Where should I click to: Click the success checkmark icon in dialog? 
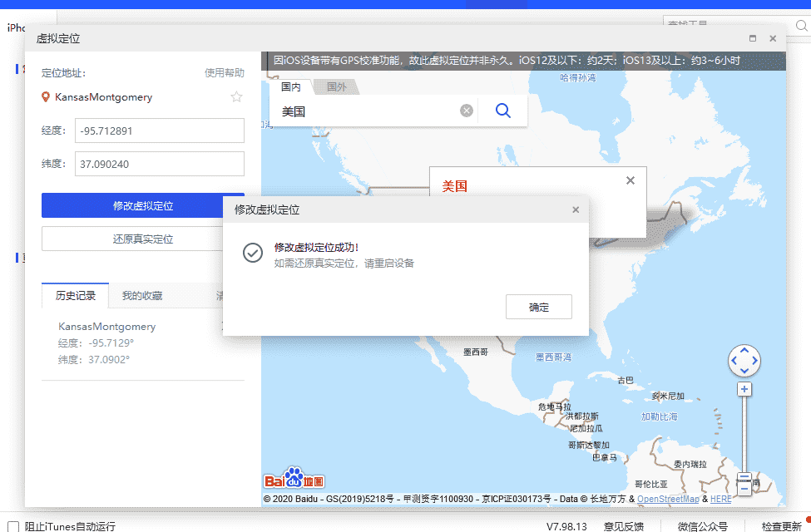point(252,253)
